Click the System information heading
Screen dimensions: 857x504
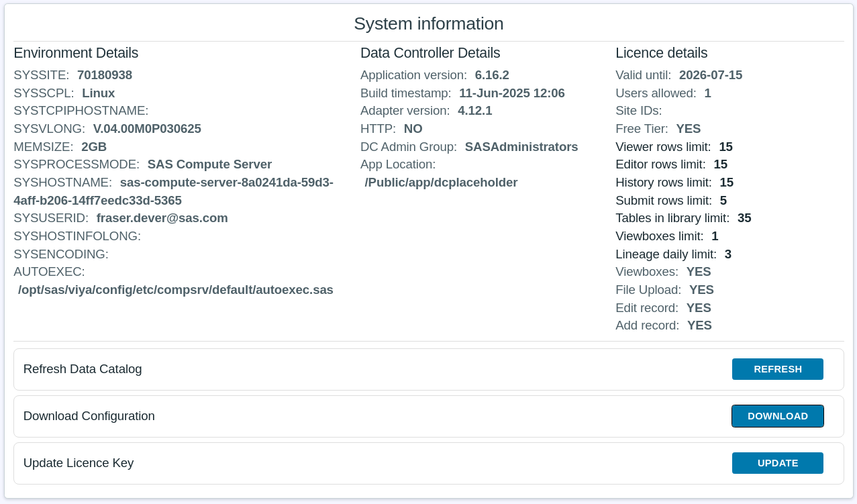[x=428, y=23]
